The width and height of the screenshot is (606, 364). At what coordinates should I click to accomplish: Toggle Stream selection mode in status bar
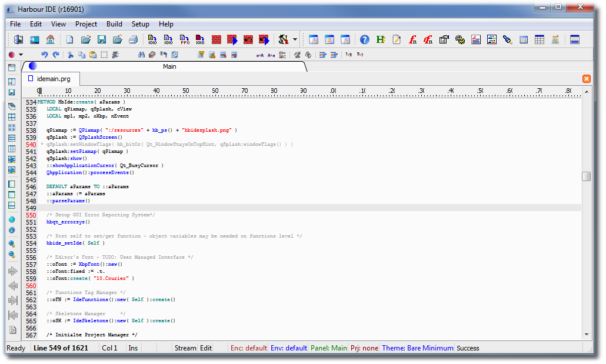(185, 348)
